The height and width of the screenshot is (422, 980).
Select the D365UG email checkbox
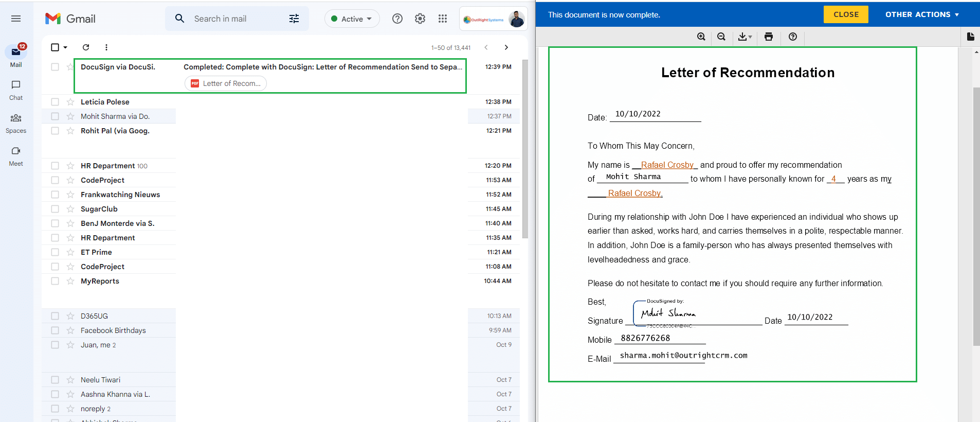pos(55,316)
